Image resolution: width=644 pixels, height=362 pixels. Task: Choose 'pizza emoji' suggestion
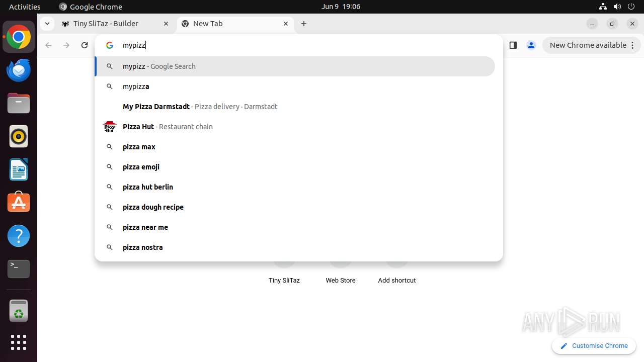(x=295, y=167)
